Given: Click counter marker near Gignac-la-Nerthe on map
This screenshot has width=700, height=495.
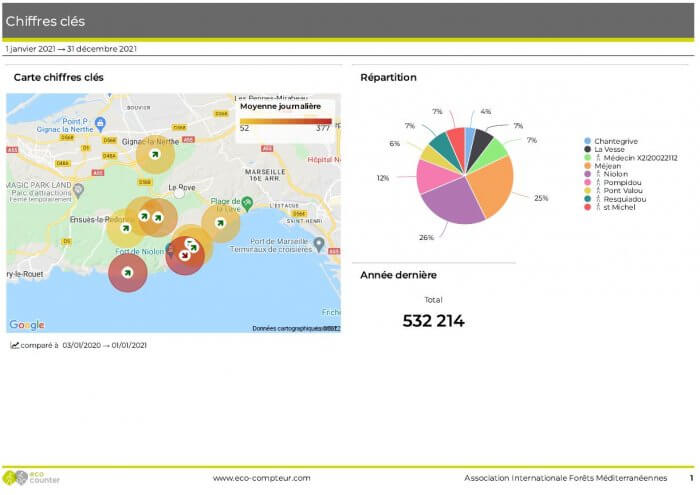Looking at the screenshot, I should [x=155, y=154].
